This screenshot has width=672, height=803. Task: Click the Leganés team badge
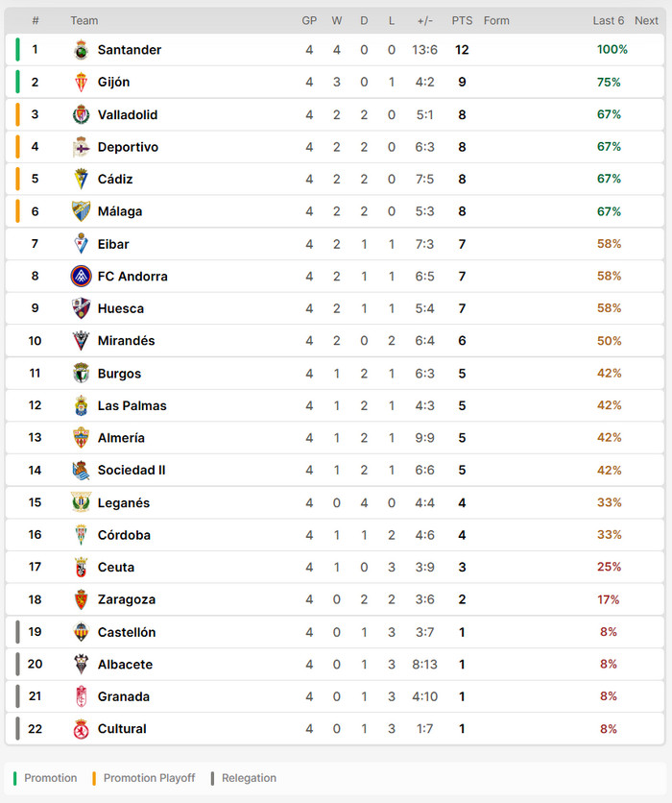[x=81, y=502]
